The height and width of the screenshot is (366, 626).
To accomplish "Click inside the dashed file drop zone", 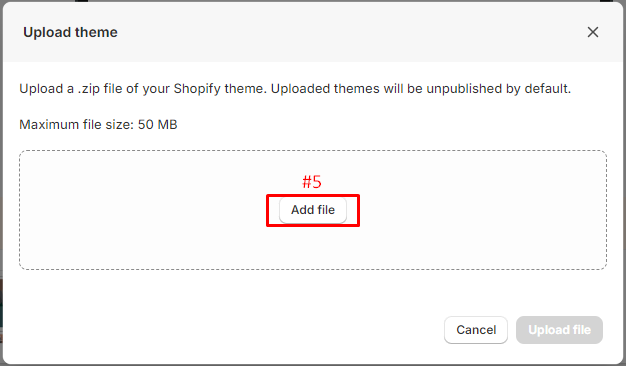I will [x=313, y=247].
